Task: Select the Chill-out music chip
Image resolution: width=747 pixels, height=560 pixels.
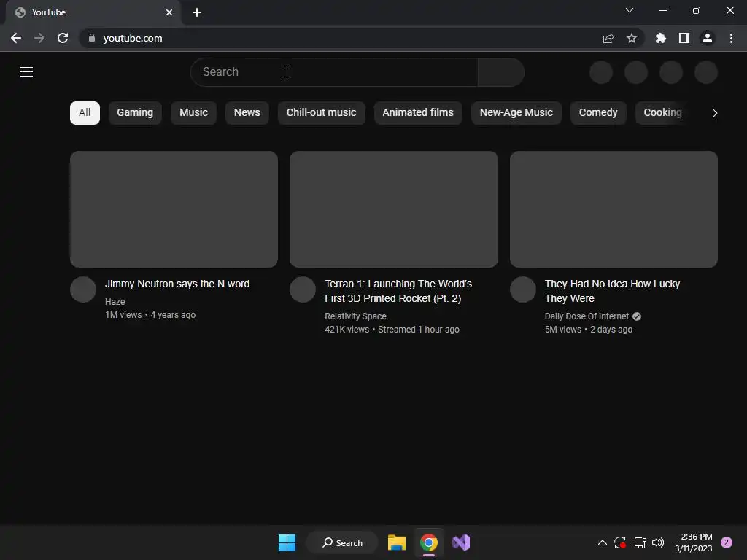Action: [x=321, y=113]
